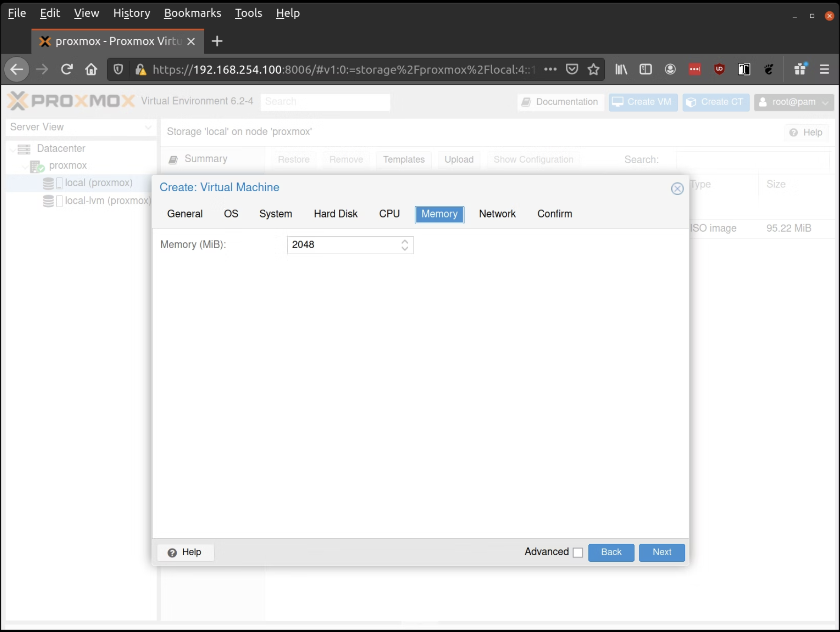Viewport: 840px width, 632px height.
Task: Click the browser reload icon
Action: [67, 69]
